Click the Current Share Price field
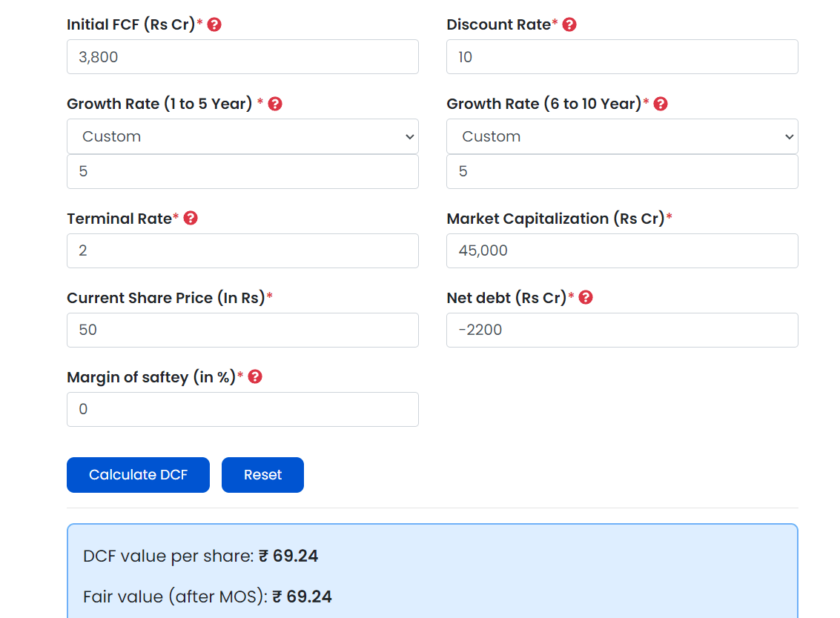 pyautogui.click(x=242, y=330)
